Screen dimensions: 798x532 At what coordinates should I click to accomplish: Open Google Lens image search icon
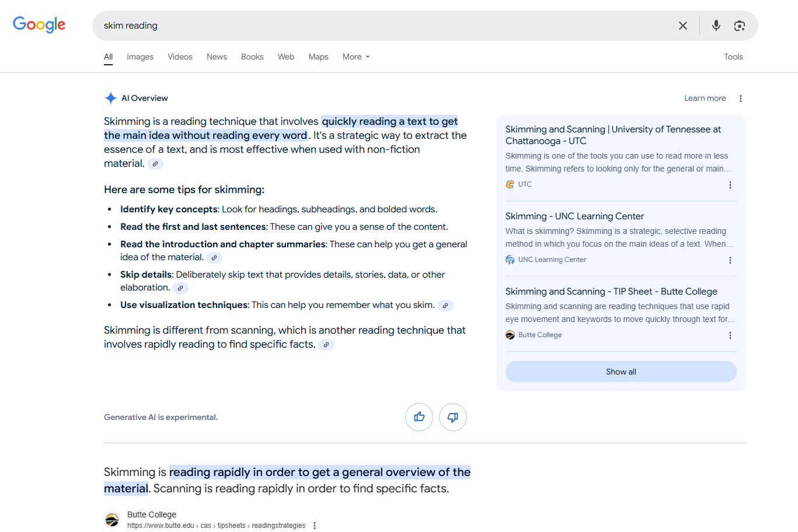pos(740,26)
